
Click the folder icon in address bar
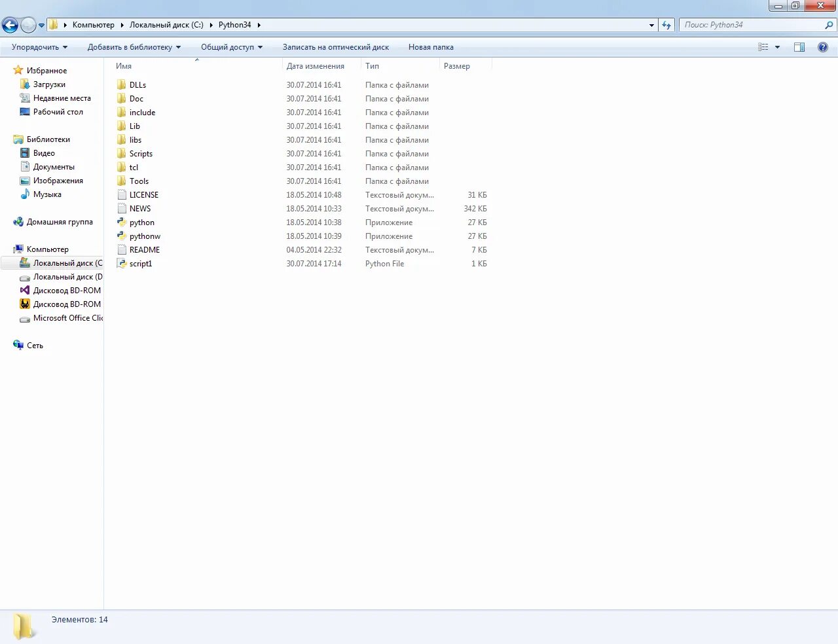(54, 25)
